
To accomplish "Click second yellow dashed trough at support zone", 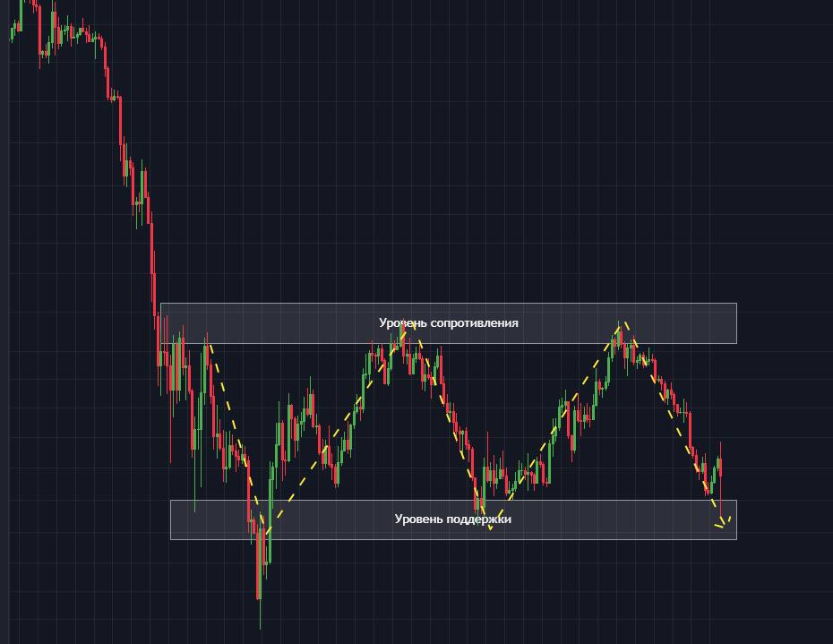I will coord(490,528).
